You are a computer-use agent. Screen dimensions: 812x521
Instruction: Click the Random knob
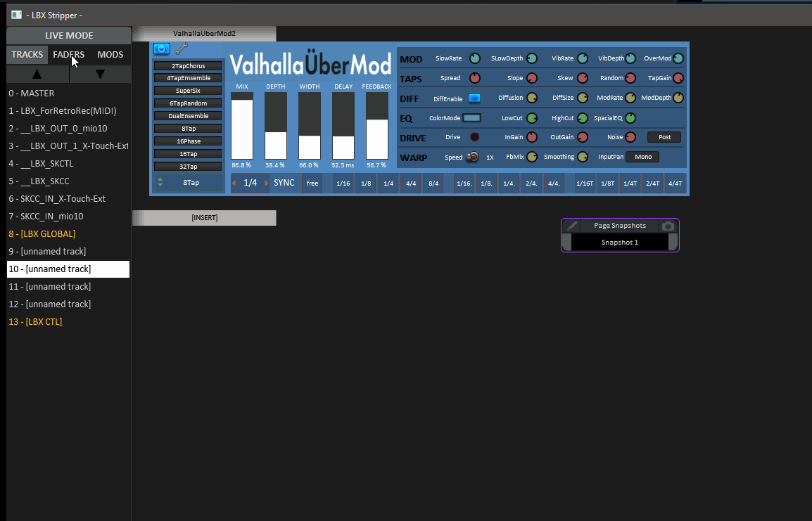click(x=630, y=78)
